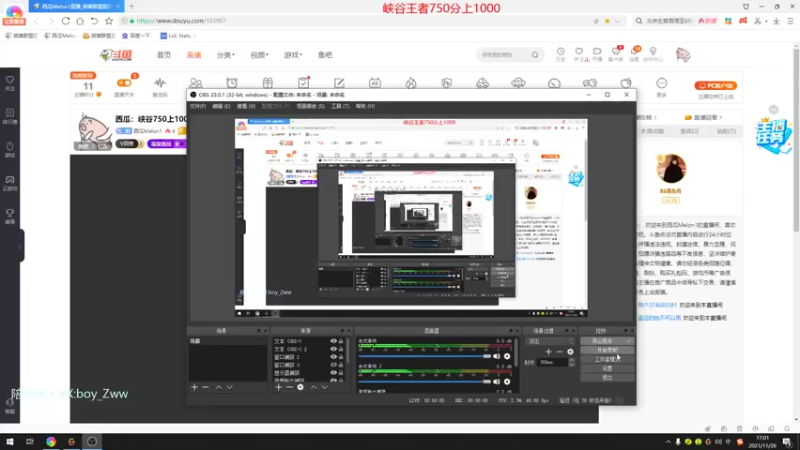Open the Douyu live streaming nav item
Screen dimensions: 800x450
[194, 55]
